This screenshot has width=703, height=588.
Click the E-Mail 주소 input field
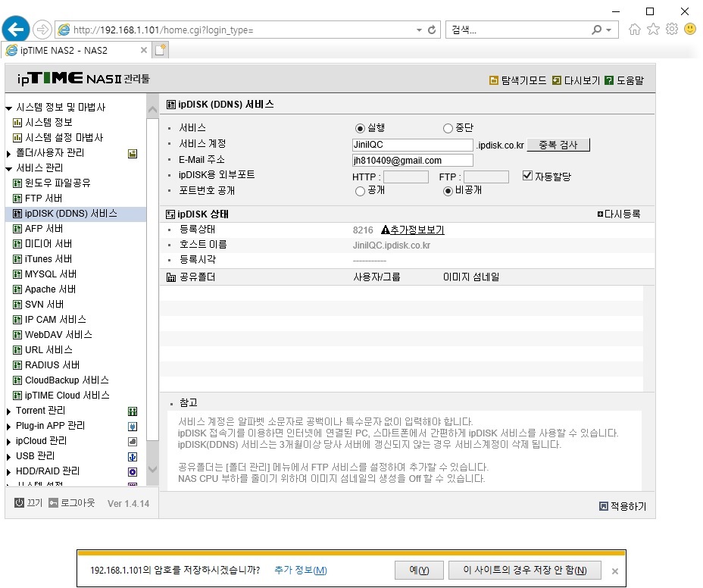[x=412, y=161]
